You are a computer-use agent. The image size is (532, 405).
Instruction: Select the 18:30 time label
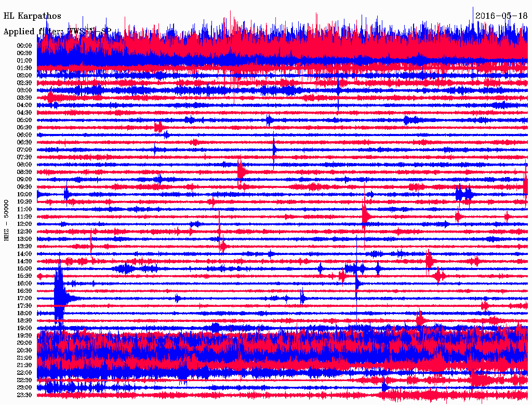(24, 320)
